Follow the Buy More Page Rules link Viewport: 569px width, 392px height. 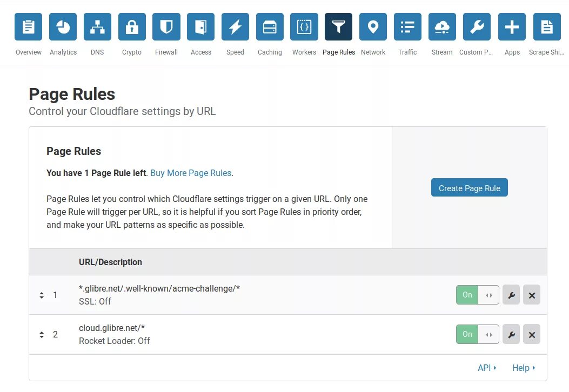tap(191, 173)
